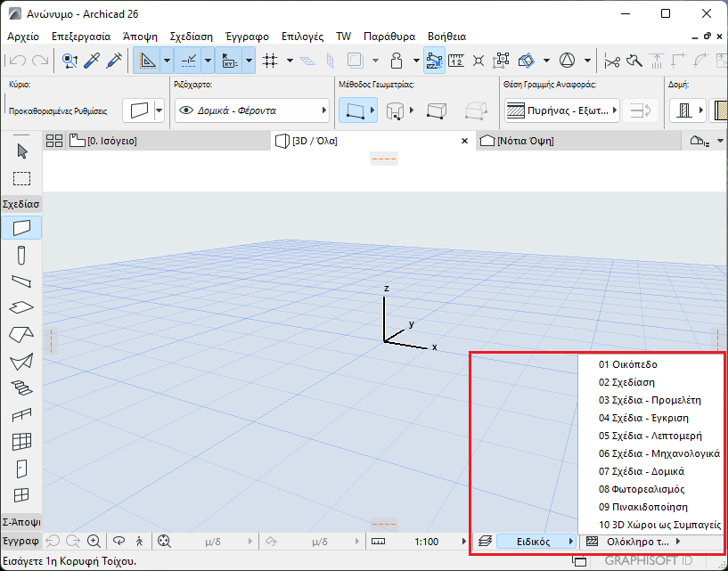Select the Arrow tool in toolbox
The width and height of the screenshot is (728, 571).
point(22,151)
